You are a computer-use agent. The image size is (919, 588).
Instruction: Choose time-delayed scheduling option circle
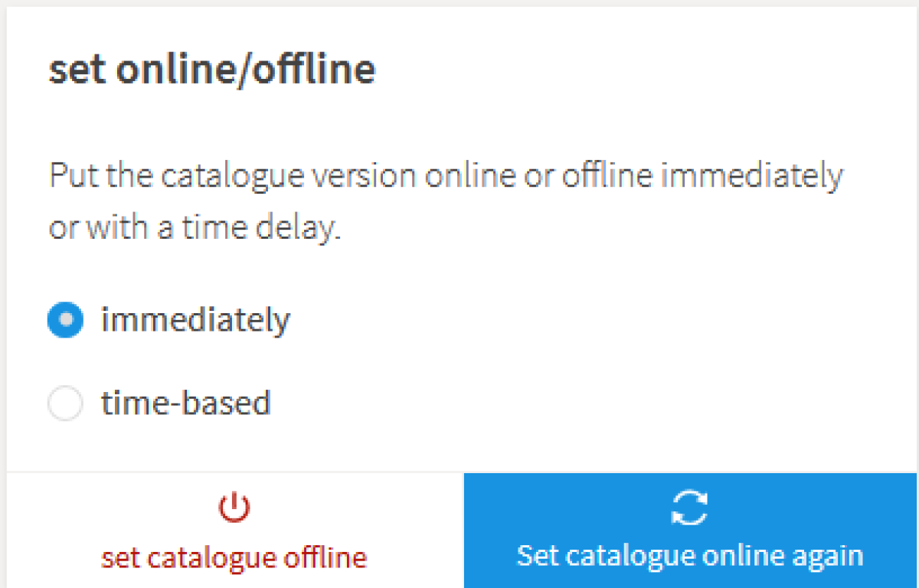(65, 403)
